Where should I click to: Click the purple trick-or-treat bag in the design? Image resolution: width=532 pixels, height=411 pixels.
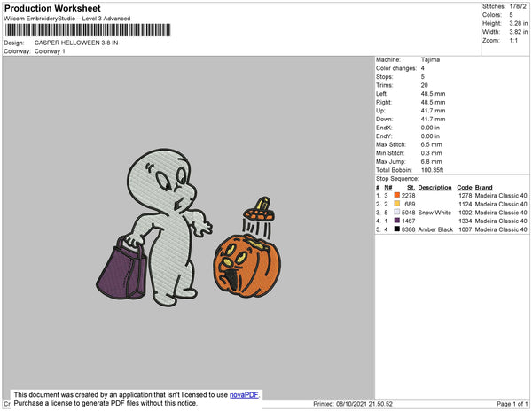click(122, 269)
